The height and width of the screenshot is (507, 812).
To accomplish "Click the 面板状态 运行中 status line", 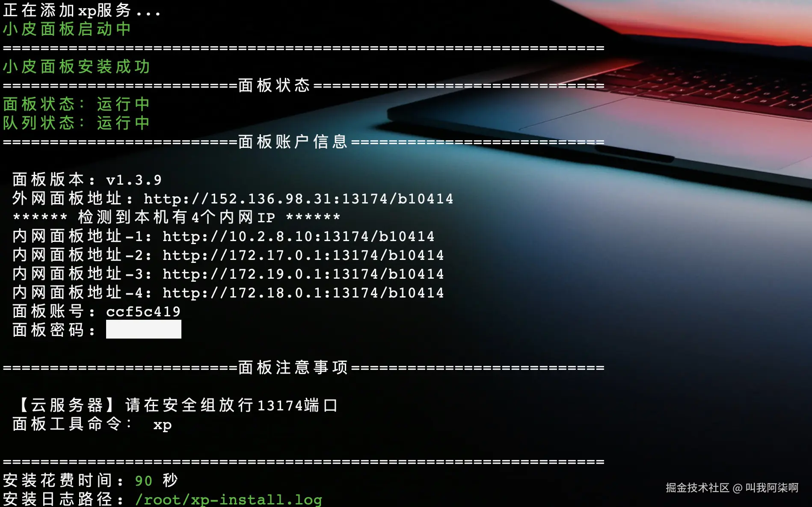I will (76, 104).
